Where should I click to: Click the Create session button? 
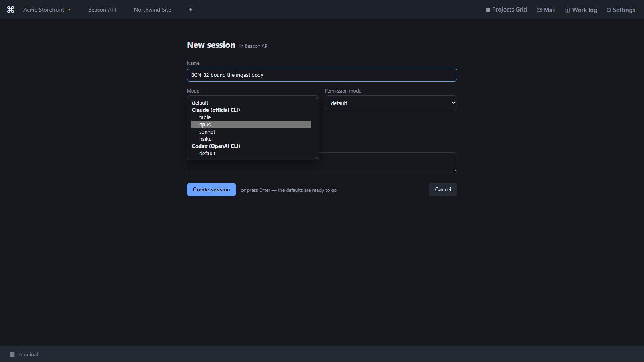coord(211,189)
